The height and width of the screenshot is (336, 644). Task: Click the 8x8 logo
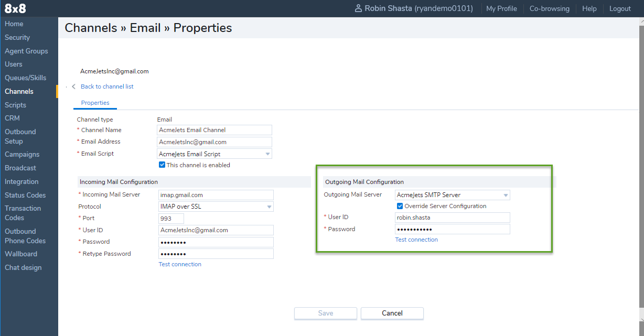15,8
